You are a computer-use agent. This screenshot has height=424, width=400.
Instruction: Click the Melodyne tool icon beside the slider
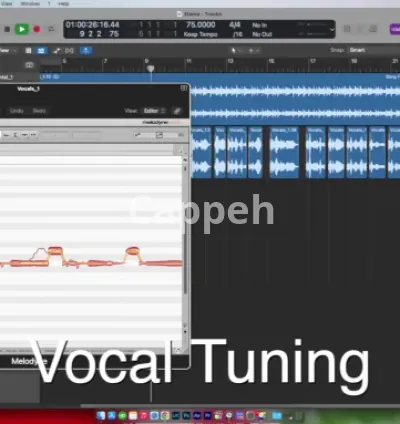pos(138,135)
